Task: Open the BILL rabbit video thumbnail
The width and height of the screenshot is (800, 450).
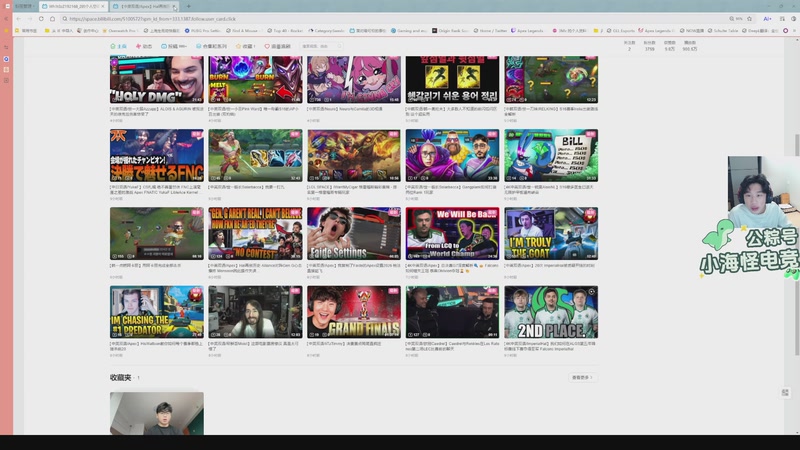Action: tap(551, 155)
